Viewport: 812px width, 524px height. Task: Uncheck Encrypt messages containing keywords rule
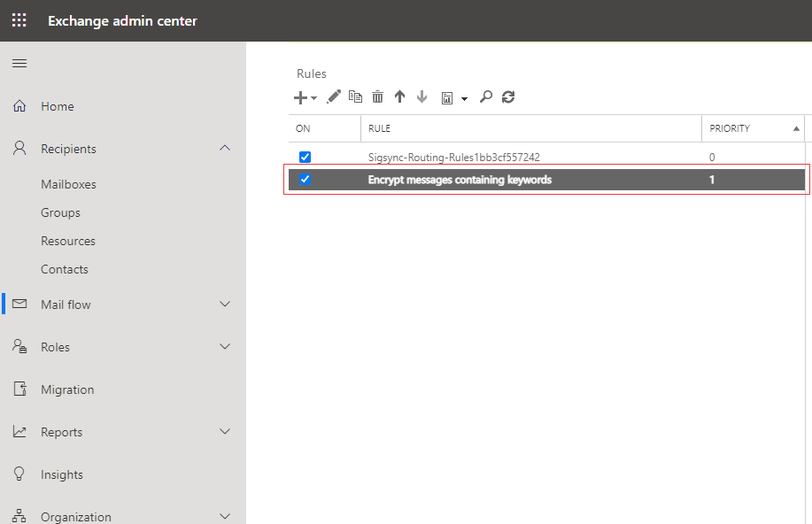click(x=305, y=180)
